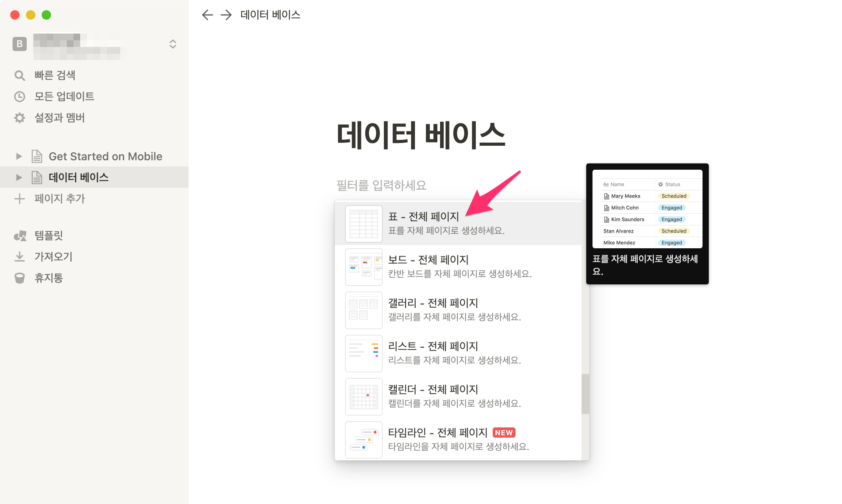Open quick search with magnifier icon
This screenshot has width=842, height=504.
[x=20, y=75]
